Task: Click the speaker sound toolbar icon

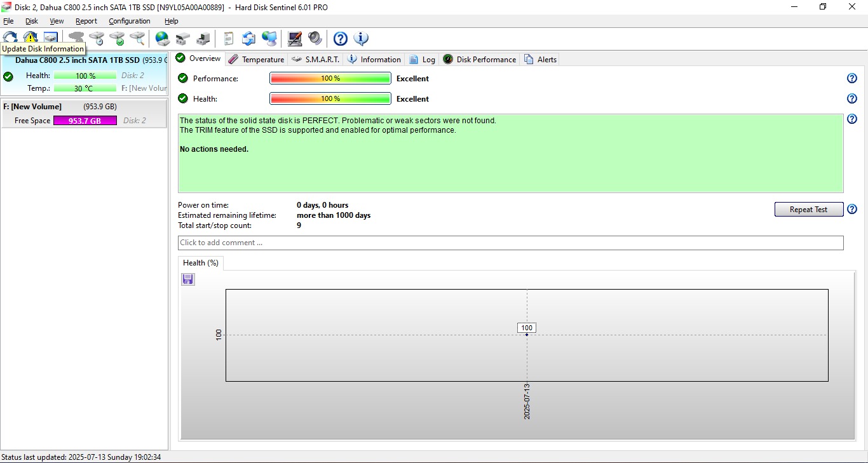Action: tap(315, 39)
